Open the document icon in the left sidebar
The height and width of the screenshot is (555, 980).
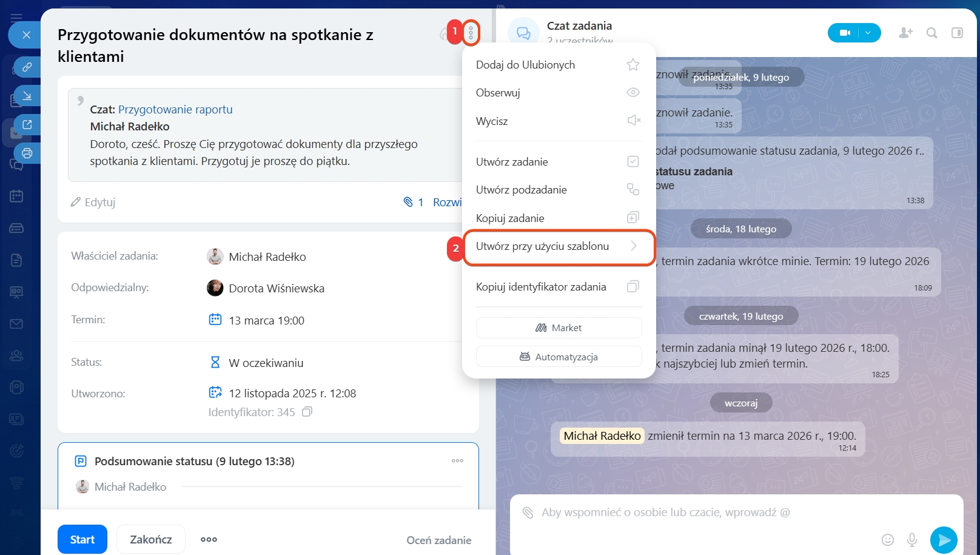[16, 260]
